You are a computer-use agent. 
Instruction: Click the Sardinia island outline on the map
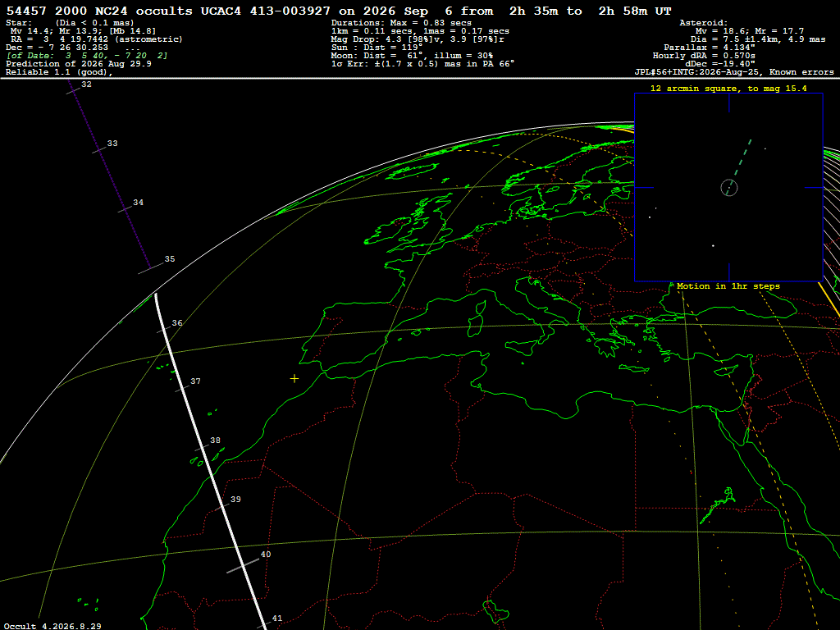[476, 319]
